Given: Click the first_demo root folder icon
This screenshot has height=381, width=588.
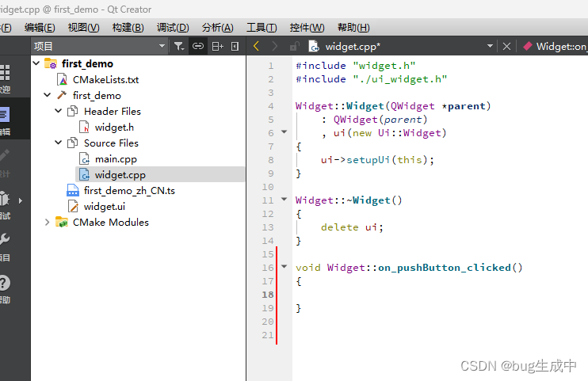Looking at the screenshot, I should 51,63.
